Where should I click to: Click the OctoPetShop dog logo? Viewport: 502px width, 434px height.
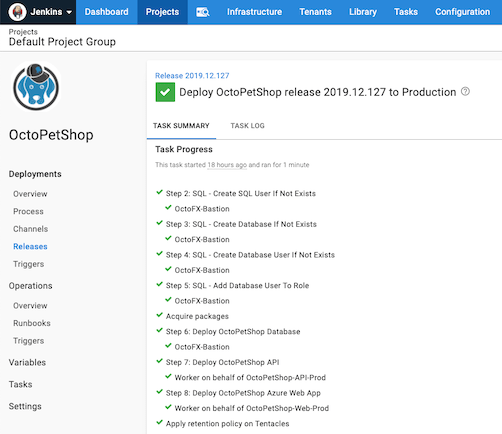pos(36,87)
